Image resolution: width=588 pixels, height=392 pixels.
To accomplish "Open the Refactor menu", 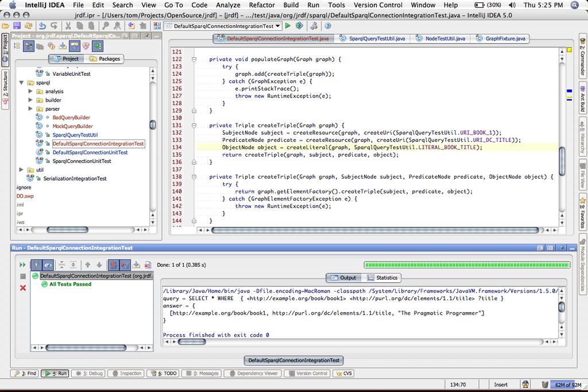I will (262, 5).
